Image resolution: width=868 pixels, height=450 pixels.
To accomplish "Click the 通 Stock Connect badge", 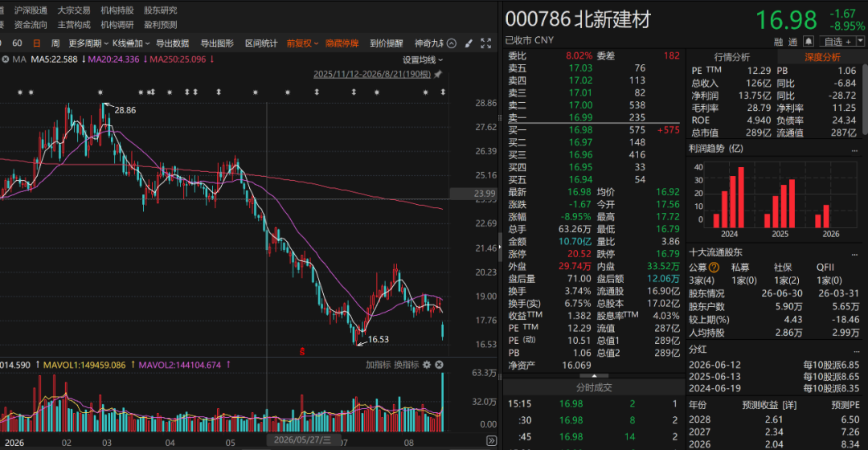I will point(792,42).
